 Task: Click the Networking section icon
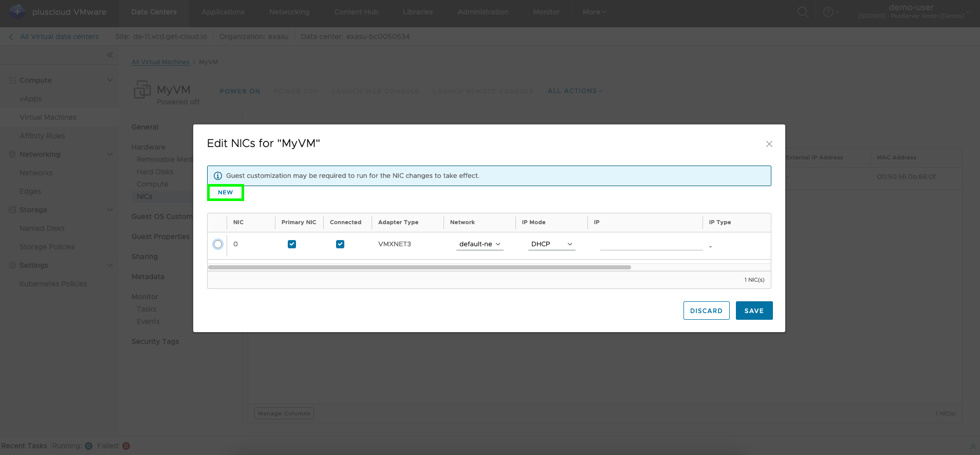[12, 154]
